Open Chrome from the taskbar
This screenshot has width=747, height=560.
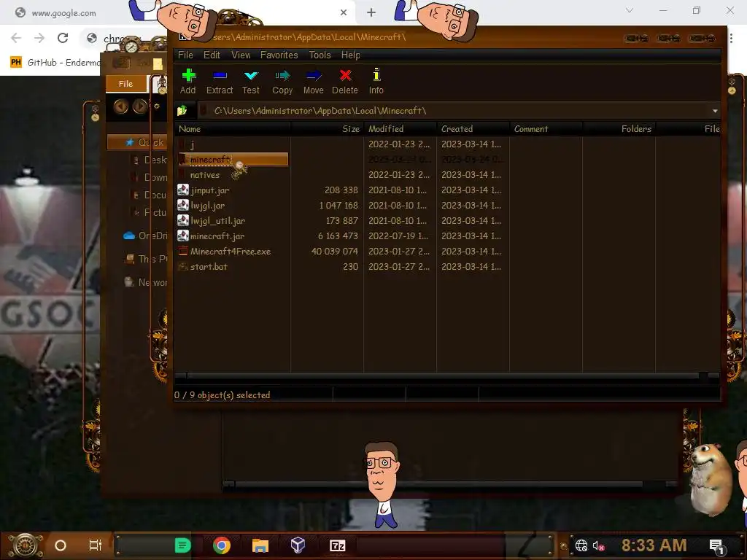[222, 545]
